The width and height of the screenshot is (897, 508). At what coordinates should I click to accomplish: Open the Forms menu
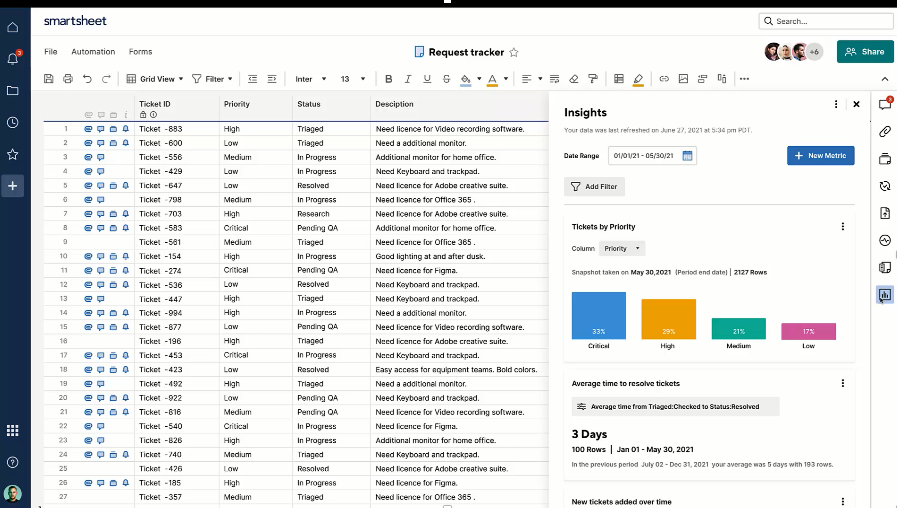pyautogui.click(x=140, y=51)
